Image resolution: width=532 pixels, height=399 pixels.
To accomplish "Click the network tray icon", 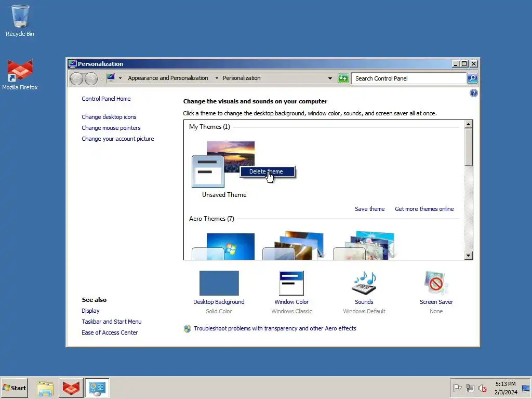I will point(470,388).
